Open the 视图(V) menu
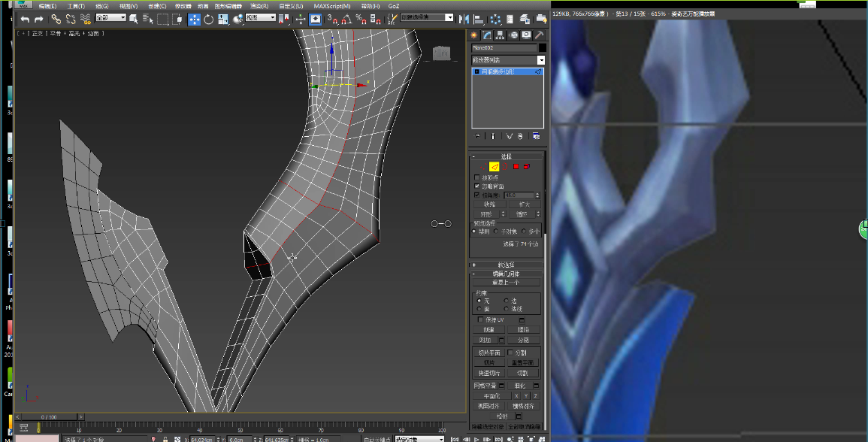This screenshot has width=868, height=442. click(x=129, y=6)
